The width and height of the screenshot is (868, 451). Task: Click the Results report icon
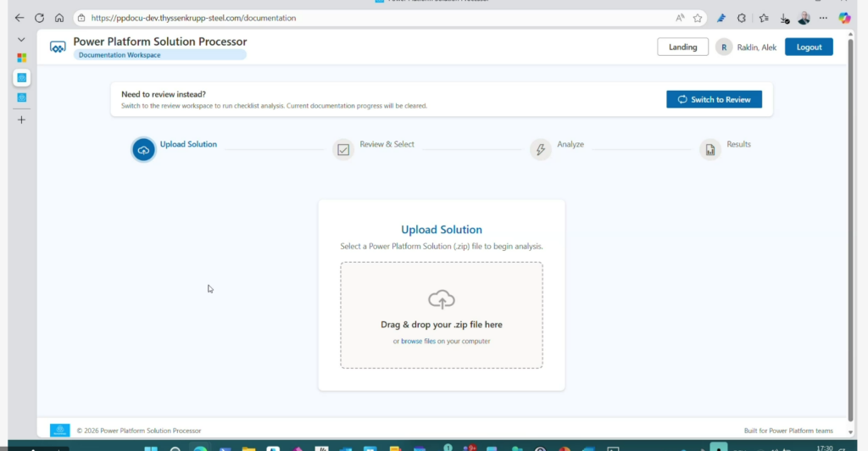(x=709, y=150)
